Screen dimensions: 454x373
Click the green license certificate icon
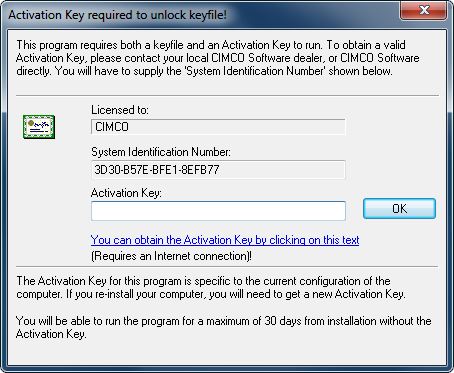tap(39, 127)
